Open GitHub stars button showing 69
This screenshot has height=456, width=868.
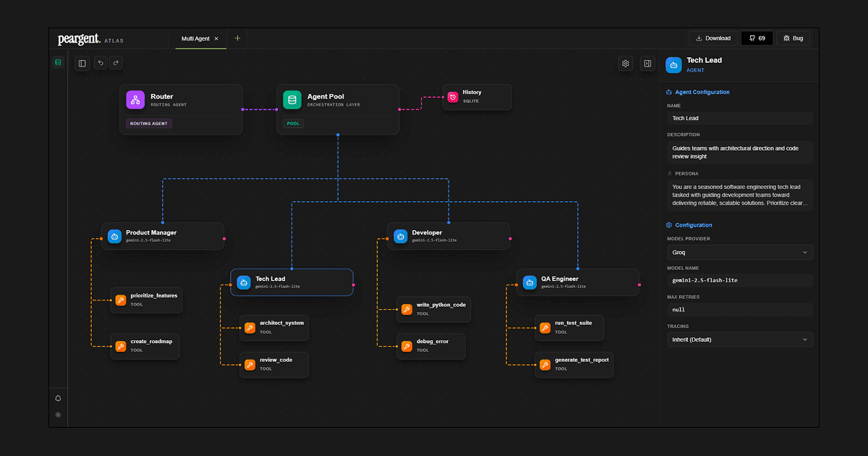(757, 38)
